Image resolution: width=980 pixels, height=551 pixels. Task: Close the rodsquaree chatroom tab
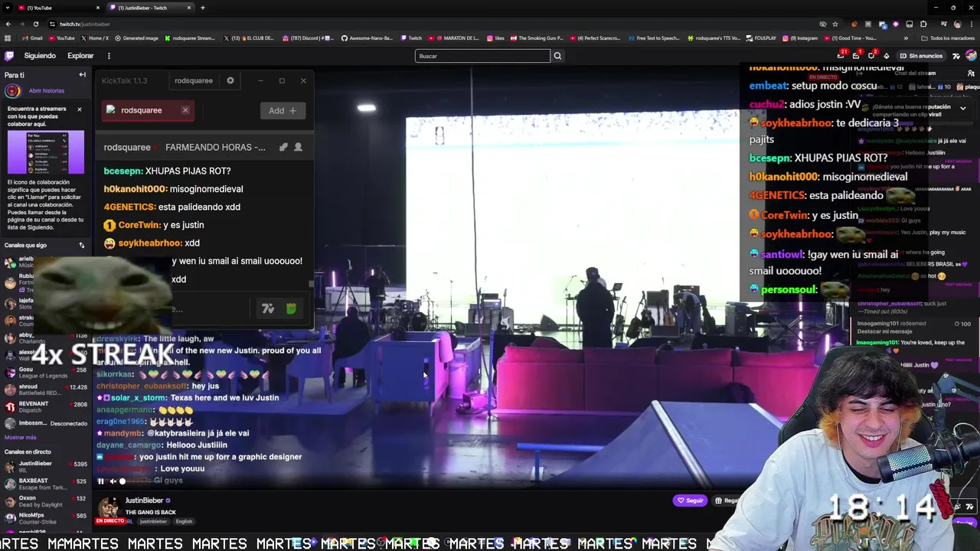pyautogui.click(x=185, y=110)
